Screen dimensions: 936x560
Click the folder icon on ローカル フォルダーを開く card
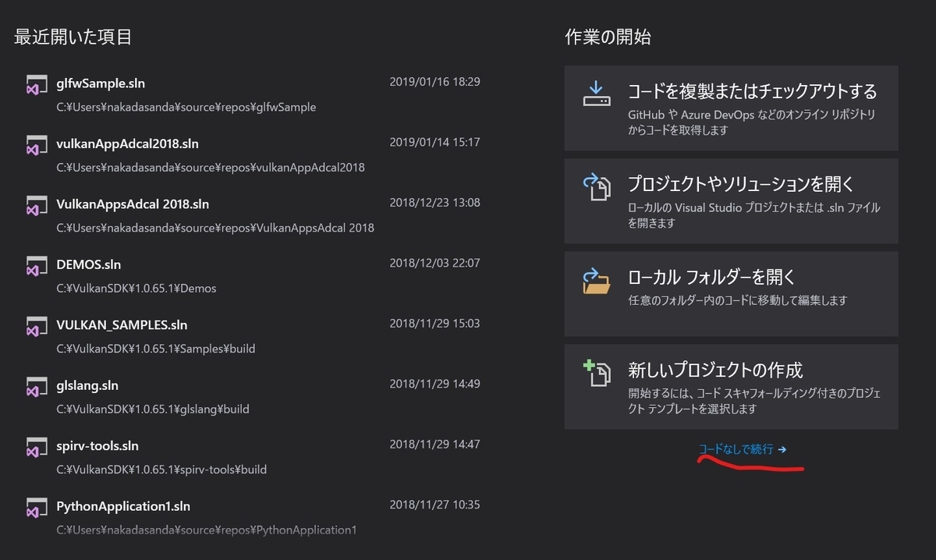tap(597, 281)
